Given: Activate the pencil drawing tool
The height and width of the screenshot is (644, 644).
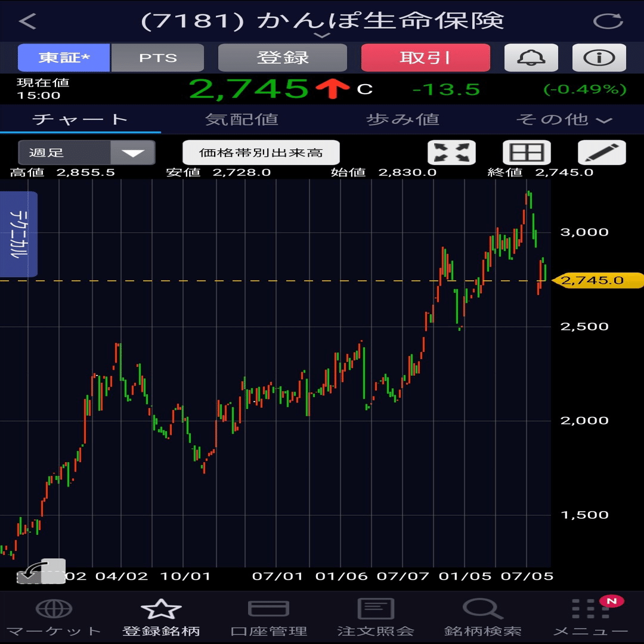Looking at the screenshot, I should (x=602, y=153).
